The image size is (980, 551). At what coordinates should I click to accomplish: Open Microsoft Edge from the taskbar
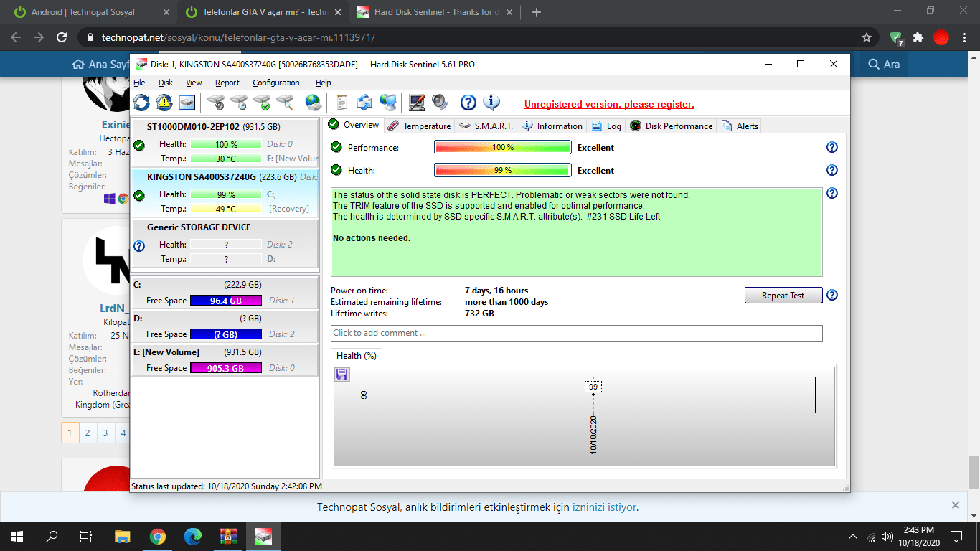click(193, 536)
